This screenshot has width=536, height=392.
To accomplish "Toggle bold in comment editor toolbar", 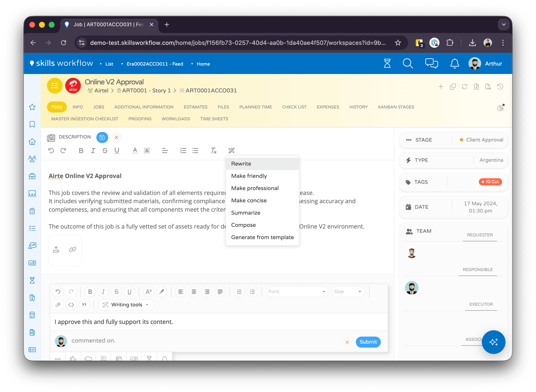I will pos(90,292).
